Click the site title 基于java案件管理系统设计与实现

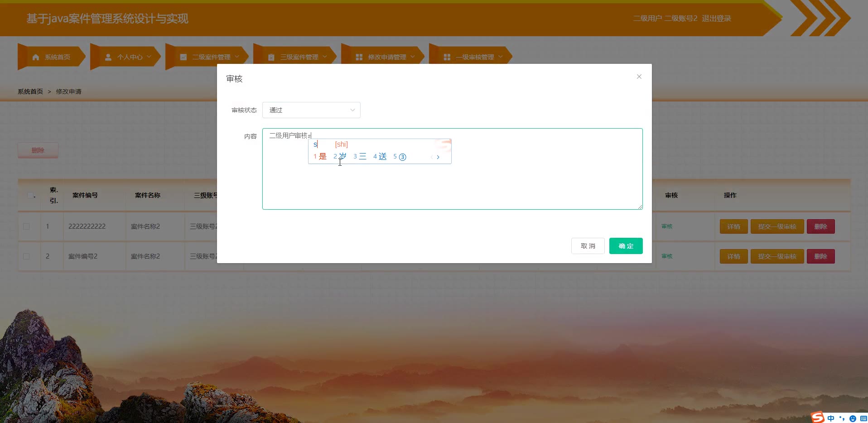(107, 19)
